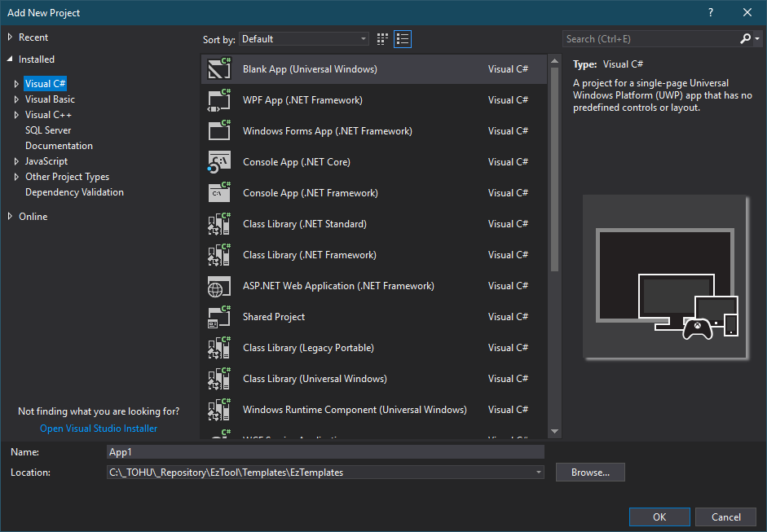Click the Blank App (Universal Windows) template icon
This screenshot has width=767, height=532.
coord(219,69)
